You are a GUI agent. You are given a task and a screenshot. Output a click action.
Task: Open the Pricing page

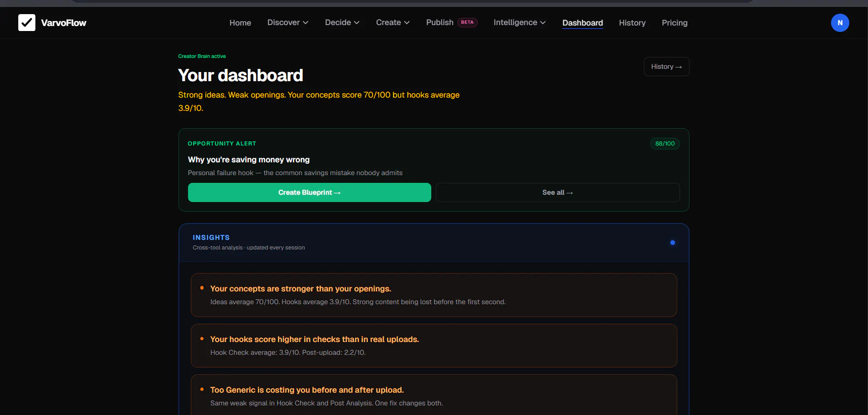point(675,23)
